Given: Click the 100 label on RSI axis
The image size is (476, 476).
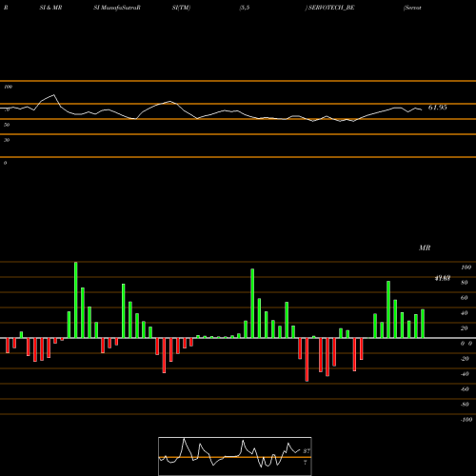Looking at the screenshot, I should point(9,87).
